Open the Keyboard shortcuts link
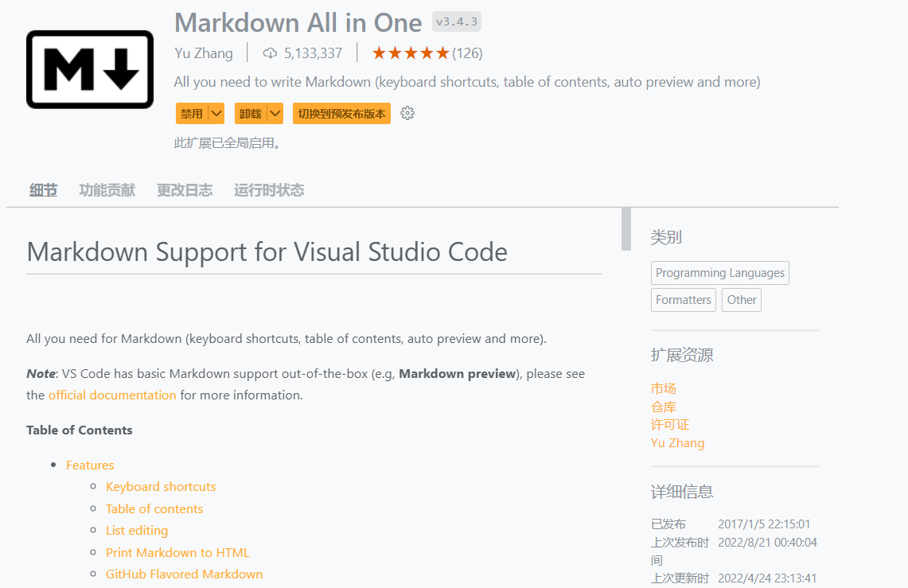908x588 pixels. click(x=161, y=487)
